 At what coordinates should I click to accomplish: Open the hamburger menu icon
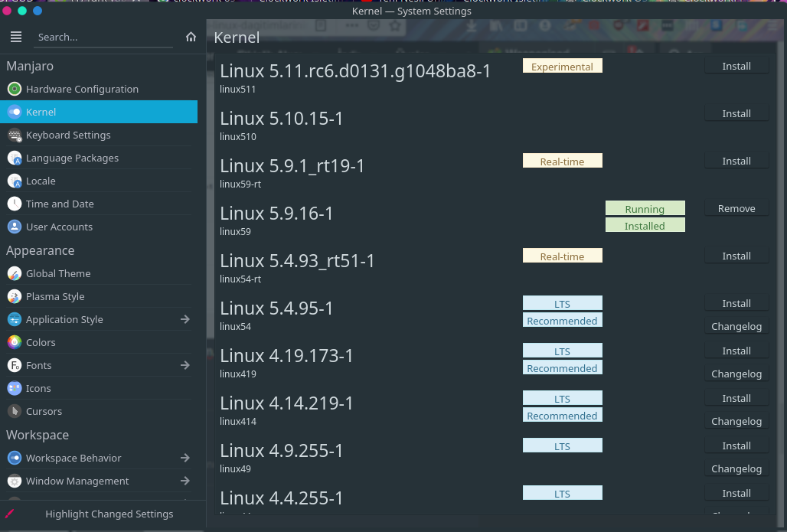pyautogui.click(x=16, y=37)
